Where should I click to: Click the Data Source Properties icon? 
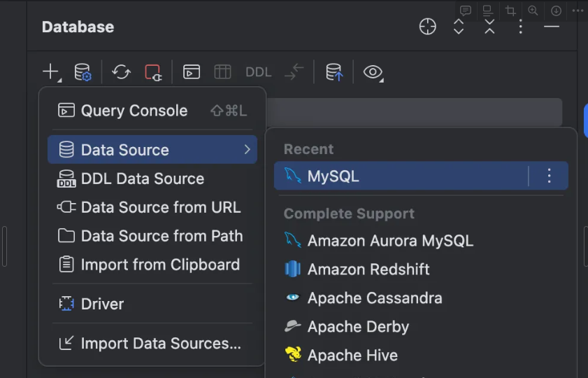pyautogui.click(x=83, y=72)
